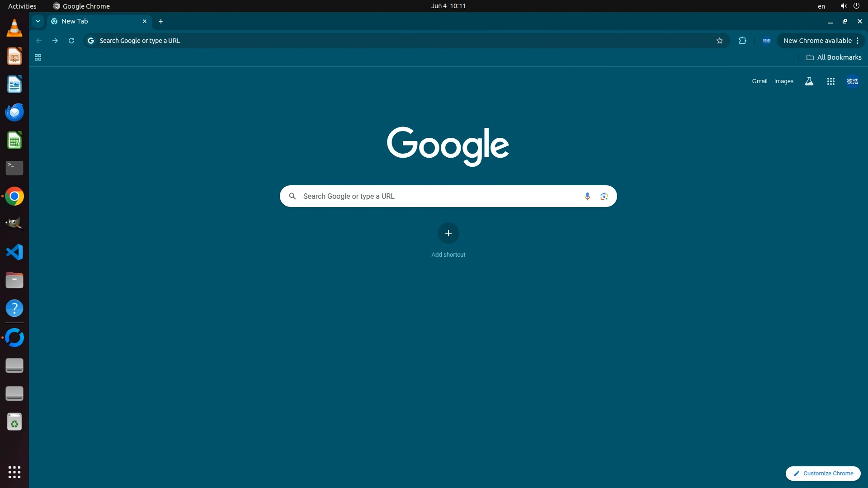The width and height of the screenshot is (868, 488).
Task: Click the voice search microphone icon
Action: (x=587, y=196)
